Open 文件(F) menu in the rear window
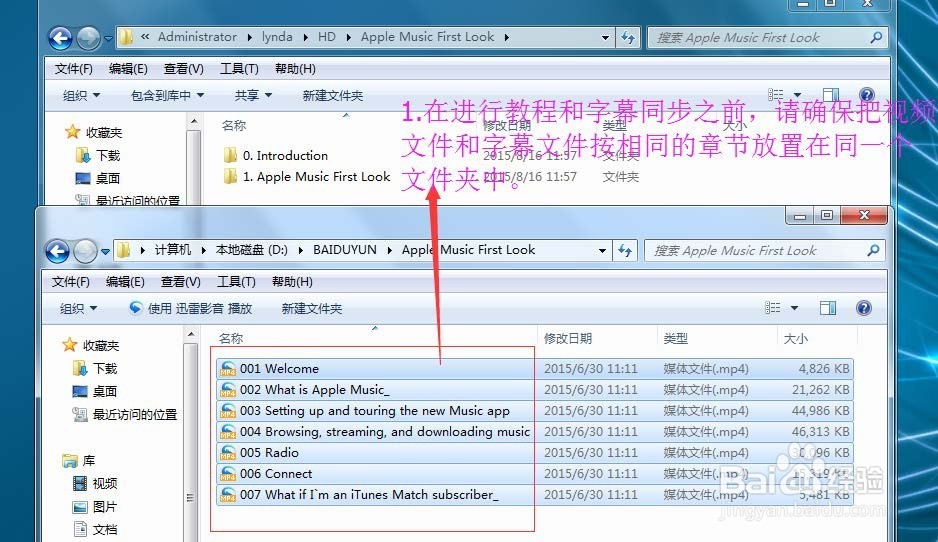This screenshot has height=542, width=938. click(x=74, y=69)
